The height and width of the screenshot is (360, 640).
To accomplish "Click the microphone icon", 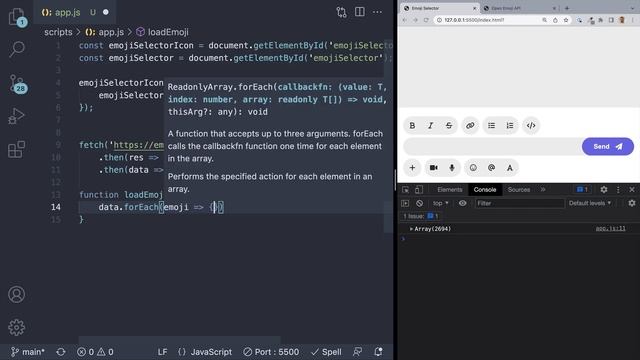I will (x=452, y=168).
